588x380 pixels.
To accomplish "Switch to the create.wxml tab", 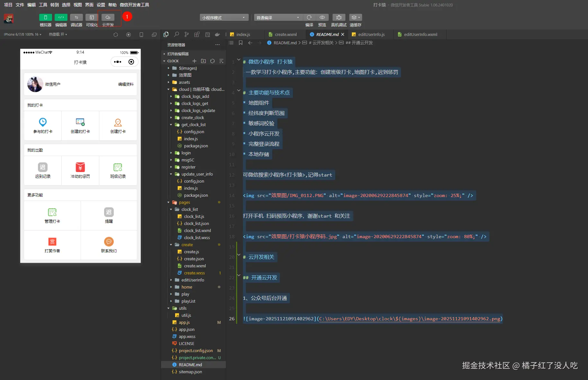I will coord(286,34).
